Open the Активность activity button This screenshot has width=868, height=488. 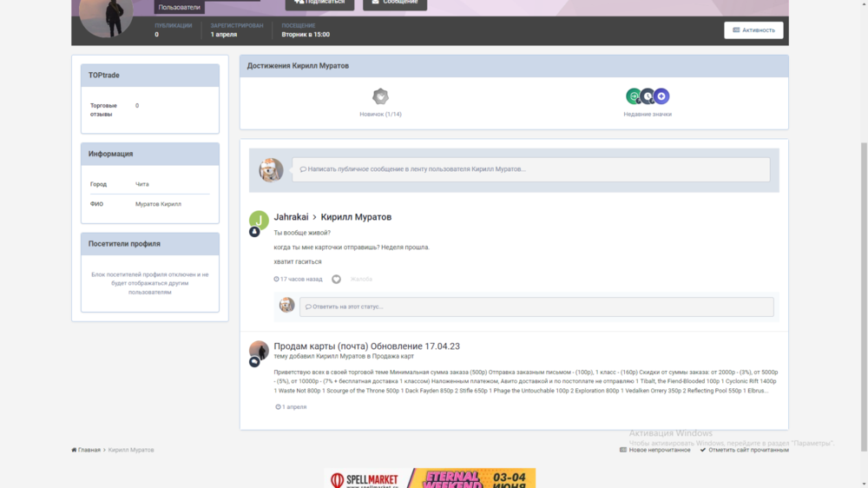[x=753, y=30]
